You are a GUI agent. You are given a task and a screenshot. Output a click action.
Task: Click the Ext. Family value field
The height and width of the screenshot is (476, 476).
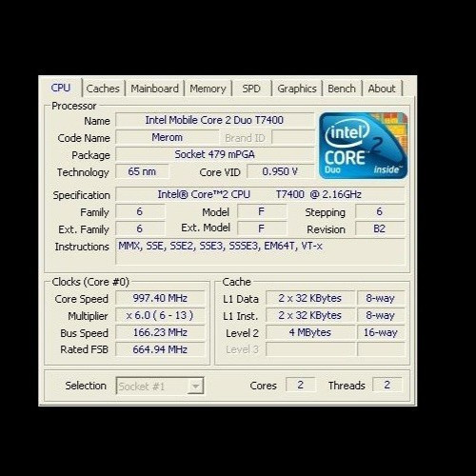coord(140,228)
